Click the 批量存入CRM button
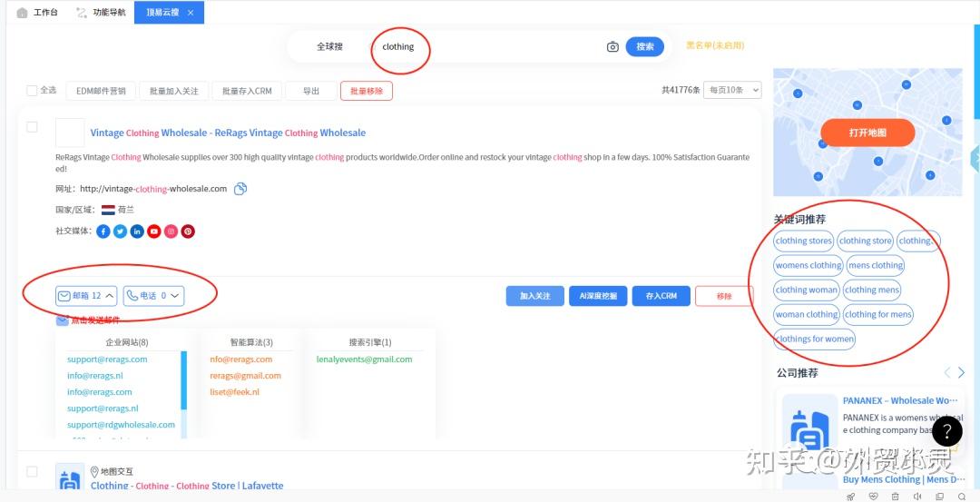The height and width of the screenshot is (502, 980). pos(247,91)
